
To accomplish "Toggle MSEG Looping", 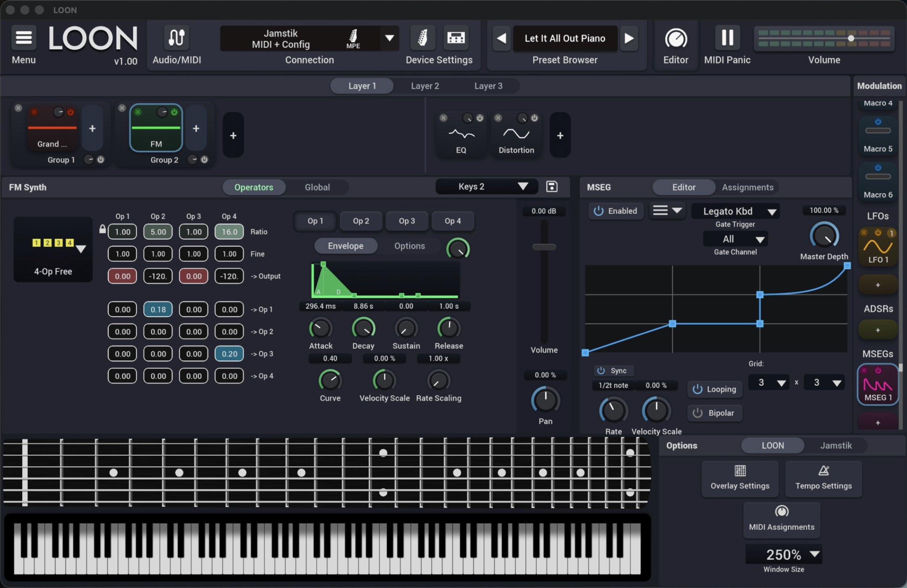I will 715,389.
